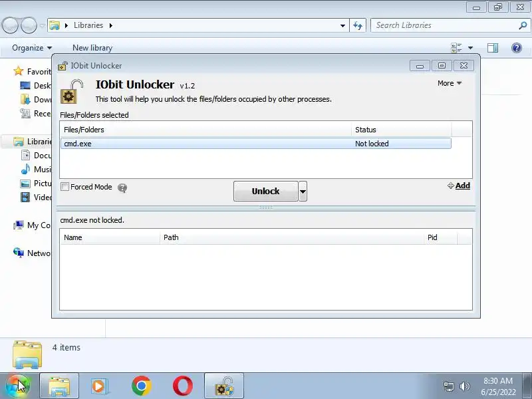
Task: Open Videos library in navigation pane
Action: [35, 197]
